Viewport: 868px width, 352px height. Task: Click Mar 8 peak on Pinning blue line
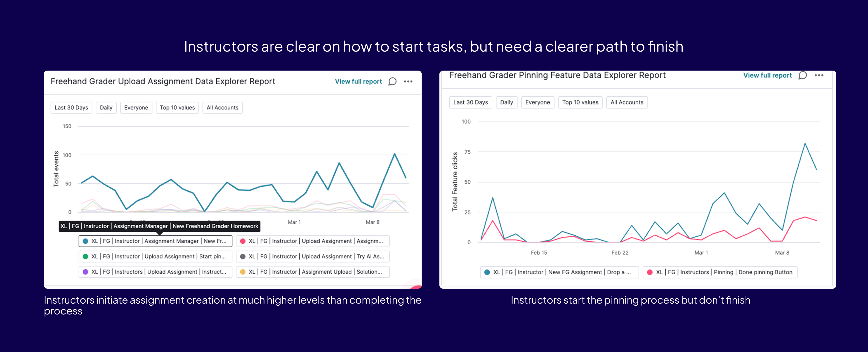(805, 143)
